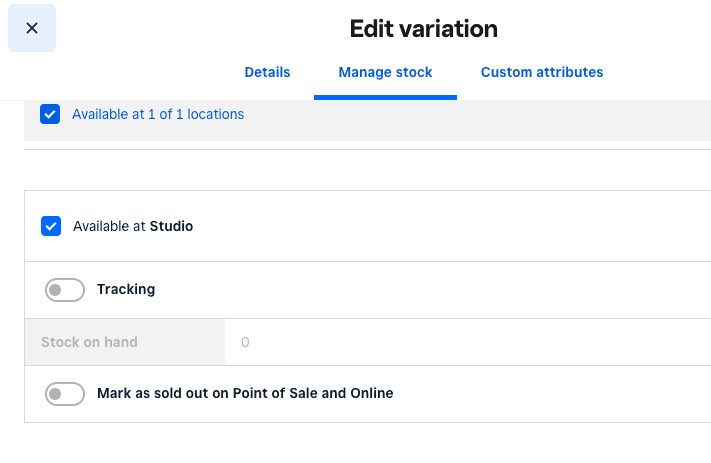Image resolution: width=711 pixels, height=463 pixels.
Task: Enable the Tracking toggle switch
Action: (x=65, y=290)
